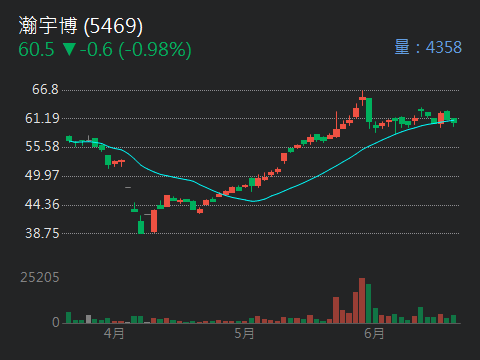Click the 0 volume axis label
The image size is (480, 360).
56,322
